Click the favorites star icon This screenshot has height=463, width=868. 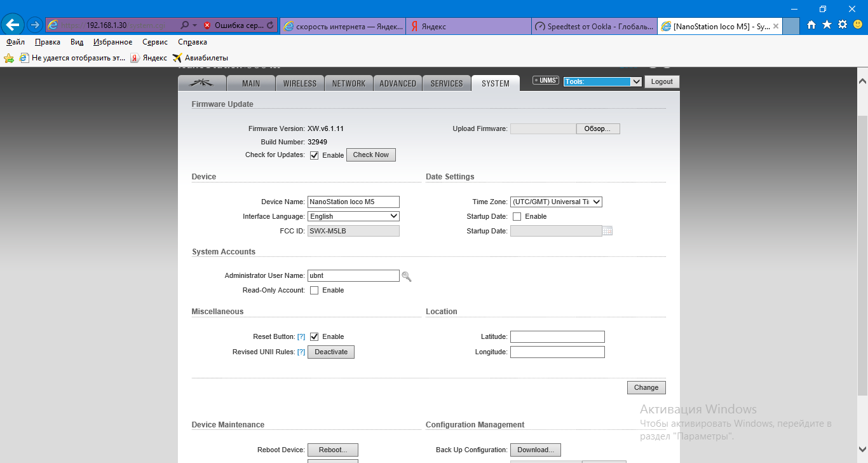click(x=827, y=25)
